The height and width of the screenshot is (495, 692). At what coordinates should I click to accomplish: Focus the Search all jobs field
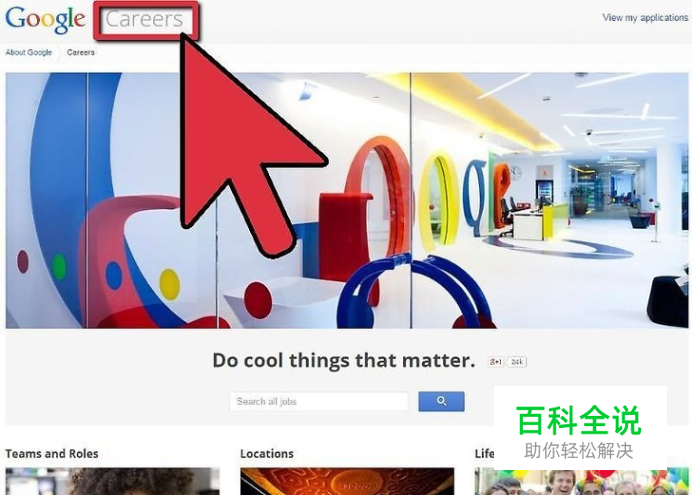click(319, 401)
